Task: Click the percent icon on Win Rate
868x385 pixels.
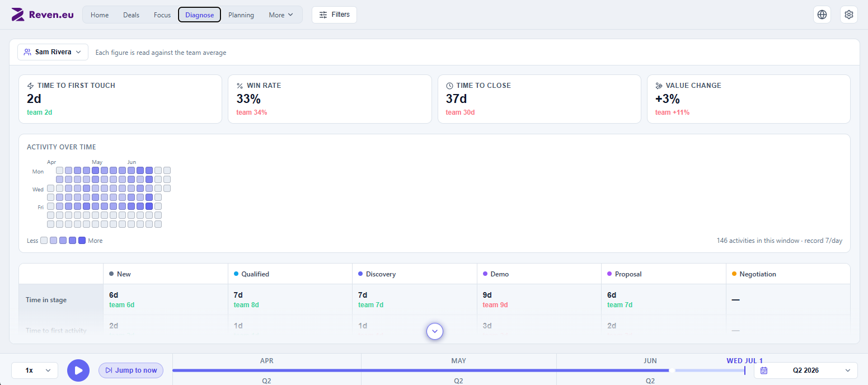Action: (240, 86)
